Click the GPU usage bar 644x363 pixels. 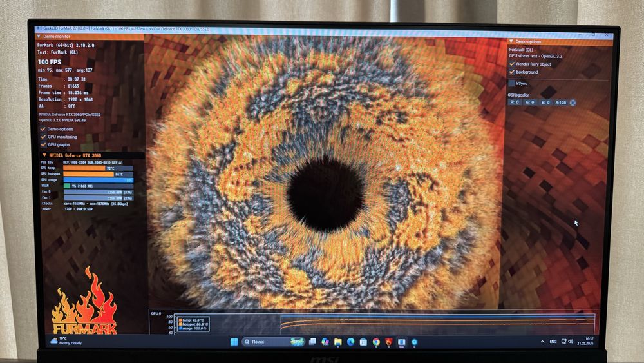[x=98, y=180]
